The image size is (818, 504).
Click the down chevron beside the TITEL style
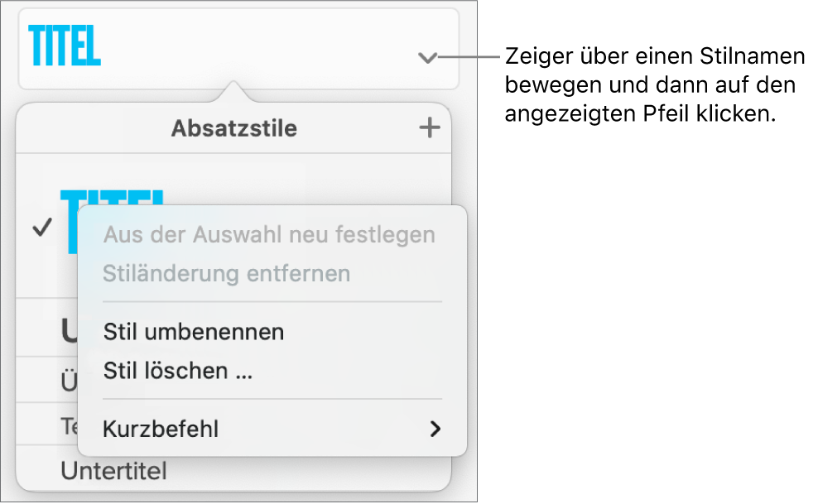(x=427, y=58)
